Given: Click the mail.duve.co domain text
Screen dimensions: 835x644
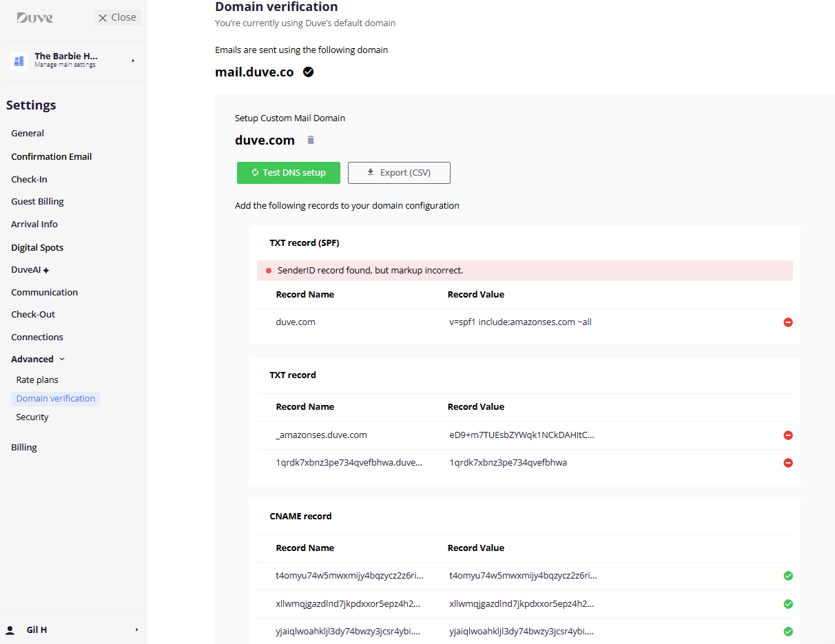Looking at the screenshot, I should (x=254, y=72).
